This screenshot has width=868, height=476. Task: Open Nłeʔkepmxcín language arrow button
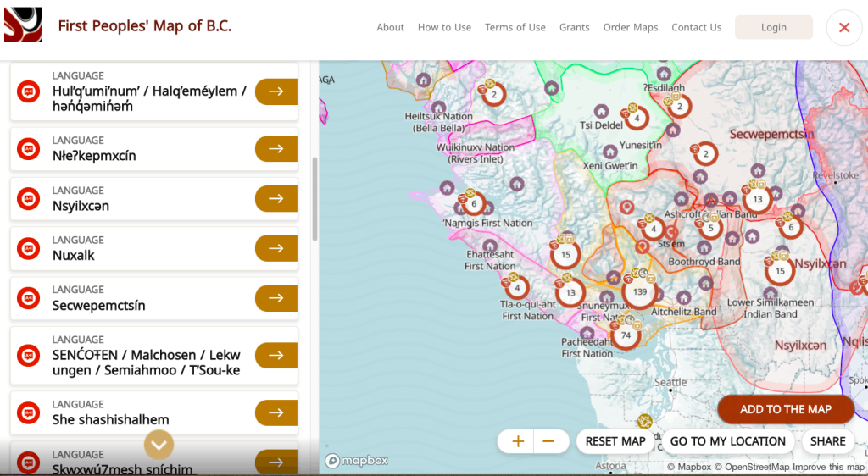[x=275, y=148]
